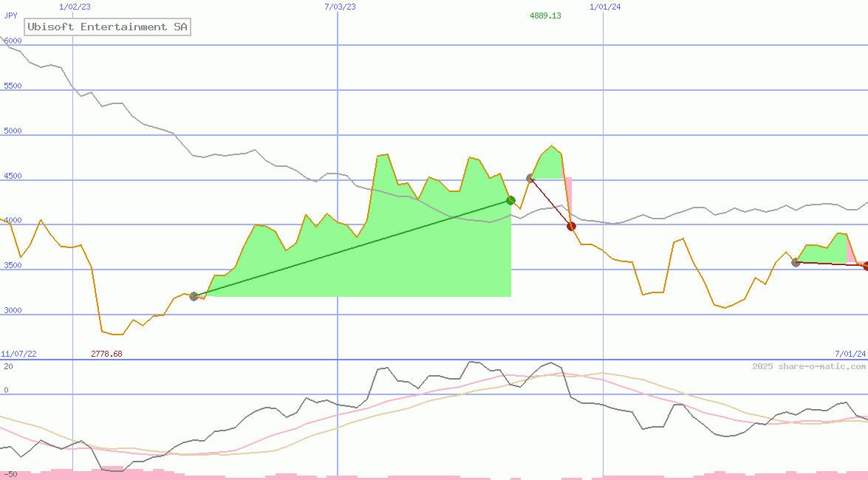Image resolution: width=868 pixels, height=480 pixels.
Task: Select the gray start dot of green trendline
Action: pyautogui.click(x=194, y=296)
